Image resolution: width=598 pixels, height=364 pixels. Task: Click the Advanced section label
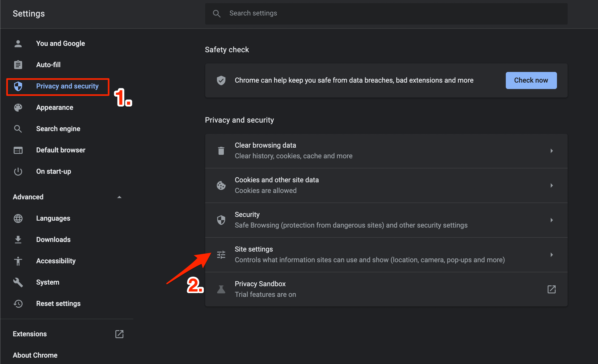(28, 197)
